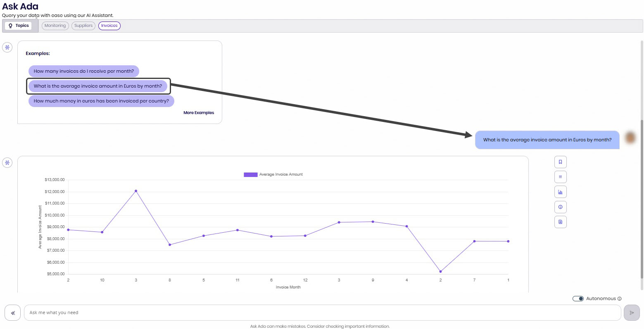Screen dimensions: 644x329
Task: Click the info icon beside the chart
Action: 560,207
